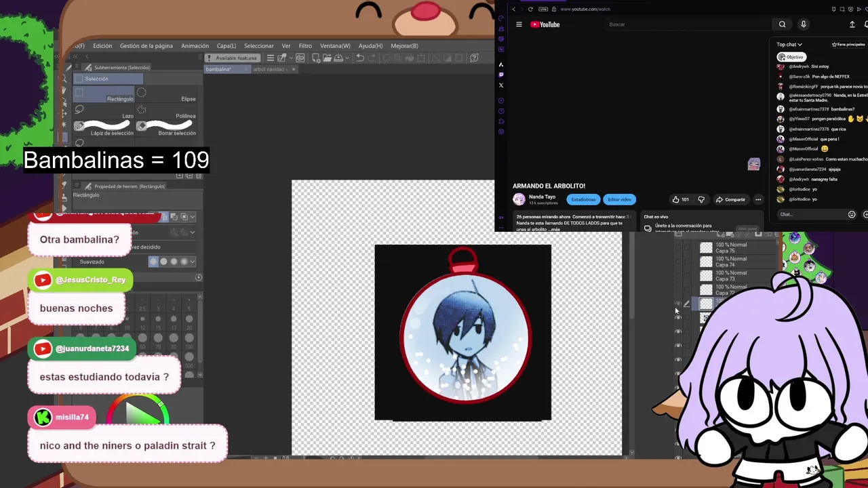Open the Animación menu
868x488 pixels.
[195, 46]
